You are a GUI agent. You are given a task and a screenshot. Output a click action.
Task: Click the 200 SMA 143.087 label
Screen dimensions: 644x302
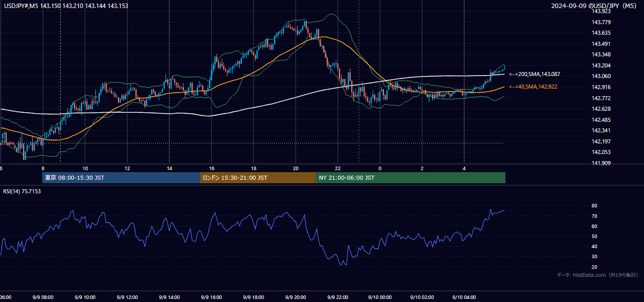tap(534, 74)
